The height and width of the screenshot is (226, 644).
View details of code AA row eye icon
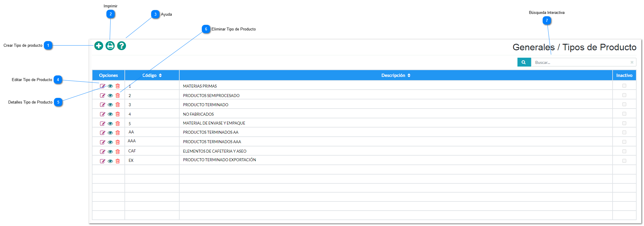(x=110, y=133)
